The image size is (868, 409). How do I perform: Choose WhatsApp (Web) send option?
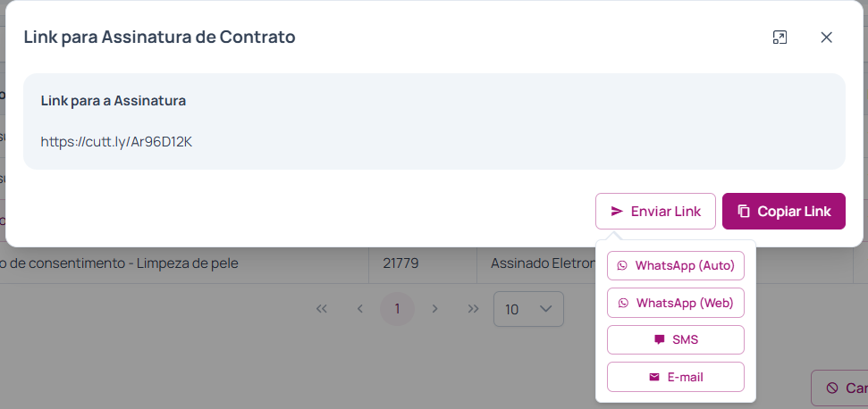click(x=676, y=303)
